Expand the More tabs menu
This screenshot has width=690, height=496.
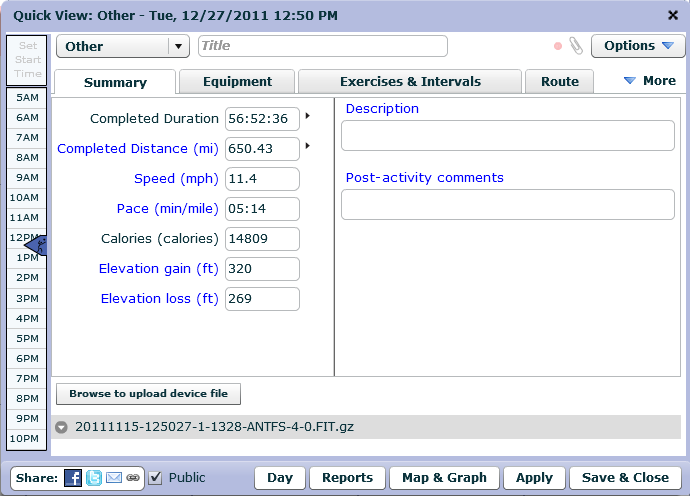650,81
